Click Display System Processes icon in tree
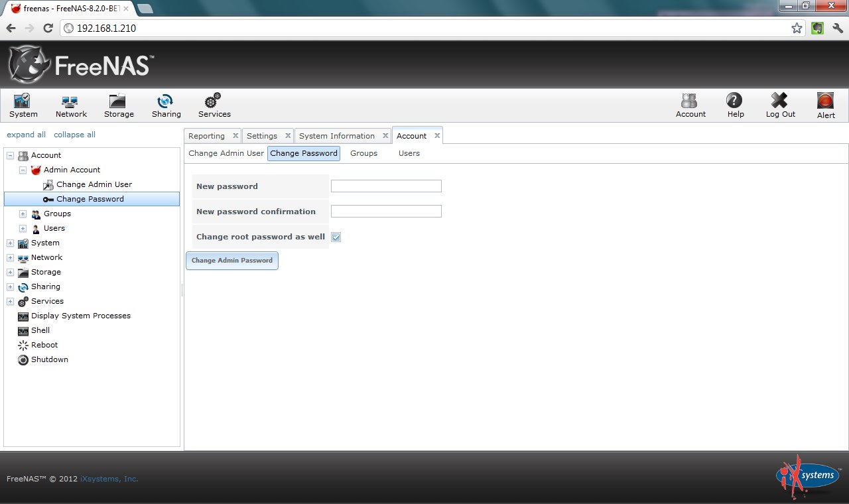 click(23, 316)
